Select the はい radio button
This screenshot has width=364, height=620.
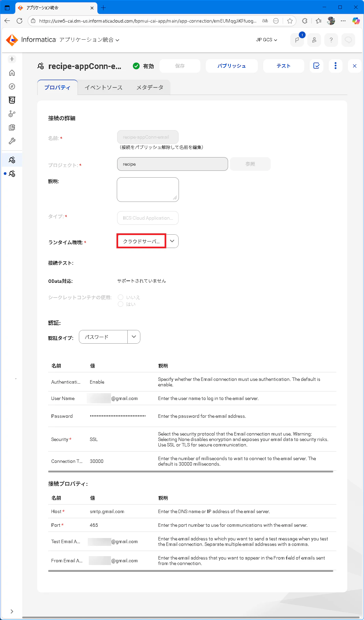coord(121,304)
